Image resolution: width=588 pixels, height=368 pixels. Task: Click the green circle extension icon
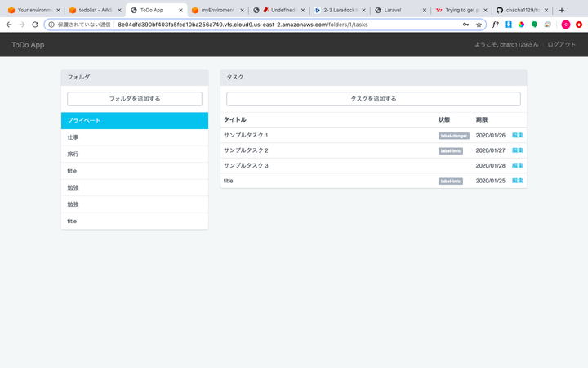(534, 25)
